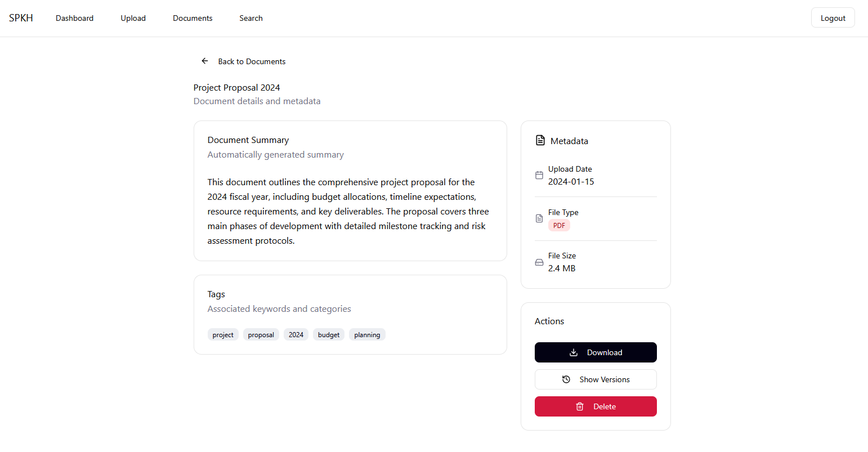Click the 'project' tag
The width and height of the screenshot is (868, 452).
pos(223,335)
